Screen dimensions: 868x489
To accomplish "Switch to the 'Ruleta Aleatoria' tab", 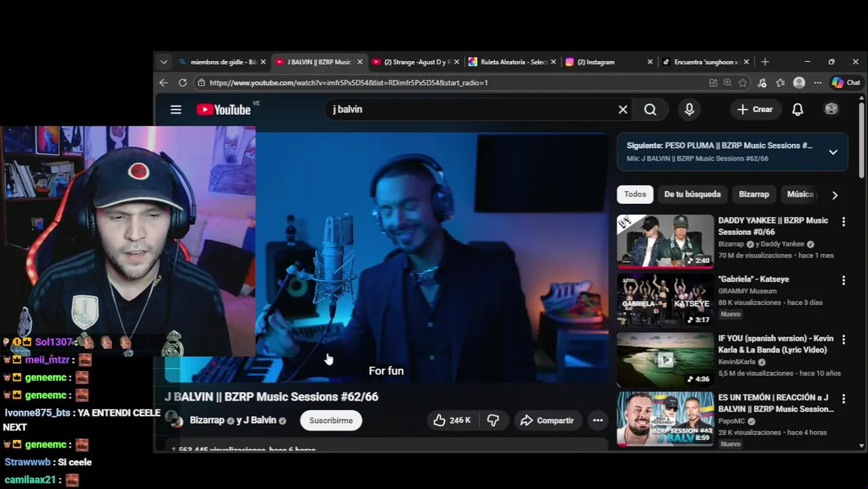I will 511,62.
